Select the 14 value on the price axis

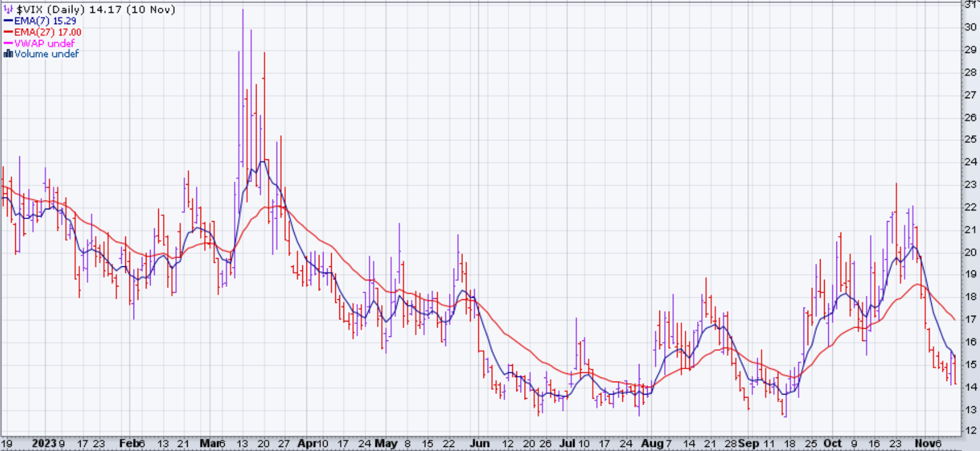click(970, 387)
